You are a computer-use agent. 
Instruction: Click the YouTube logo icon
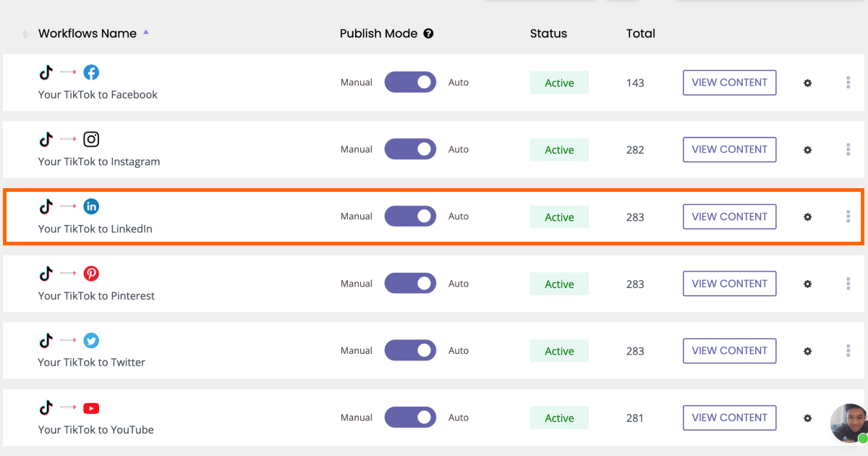[91, 408]
